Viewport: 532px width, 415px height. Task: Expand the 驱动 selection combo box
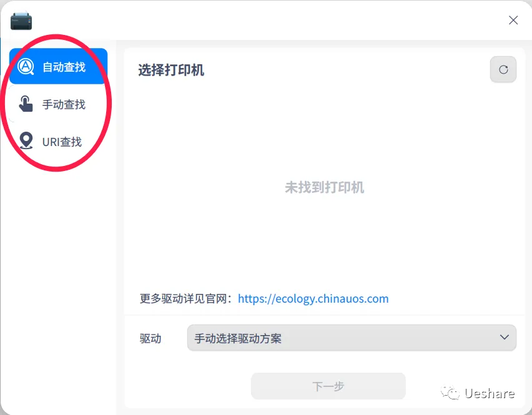pyautogui.click(x=352, y=338)
